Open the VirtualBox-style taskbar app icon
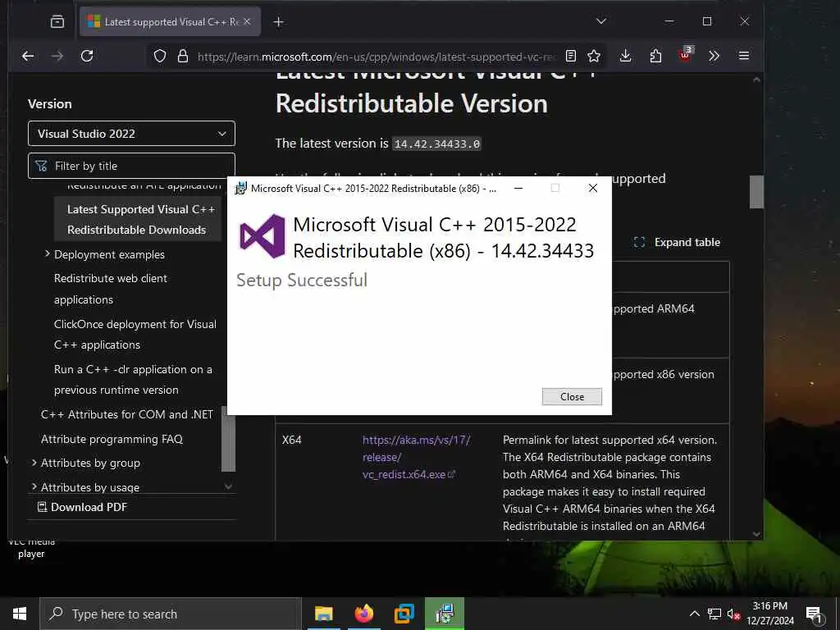 coord(404,614)
